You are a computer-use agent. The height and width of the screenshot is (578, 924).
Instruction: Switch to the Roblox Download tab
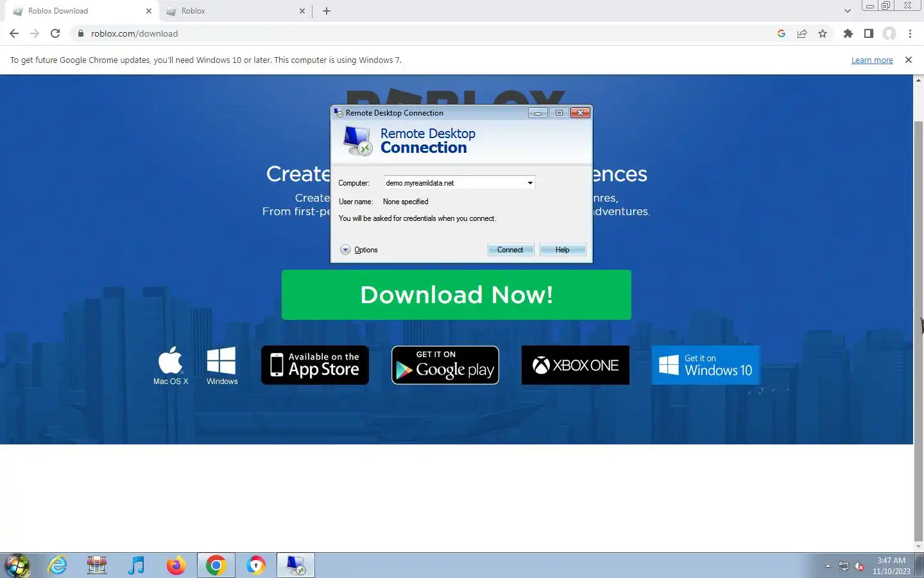click(x=80, y=11)
